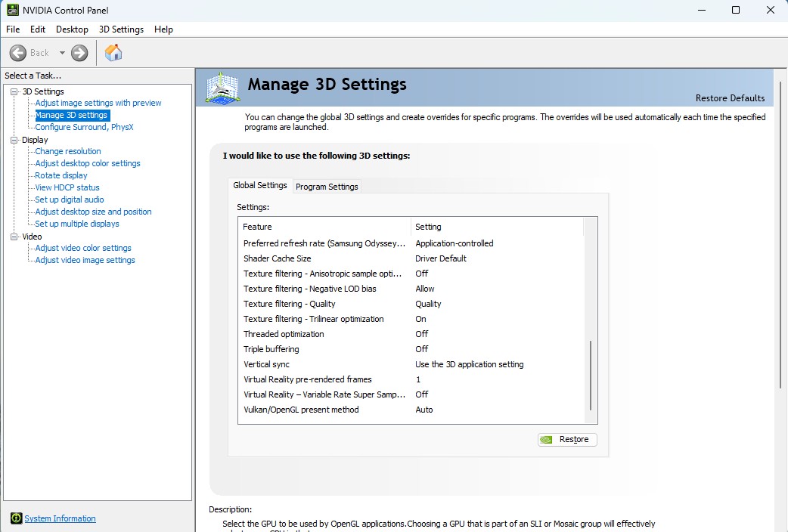Switch to the Global Settings tab
Image resolution: width=788 pixels, height=532 pixels.
[x=260, y=185]
